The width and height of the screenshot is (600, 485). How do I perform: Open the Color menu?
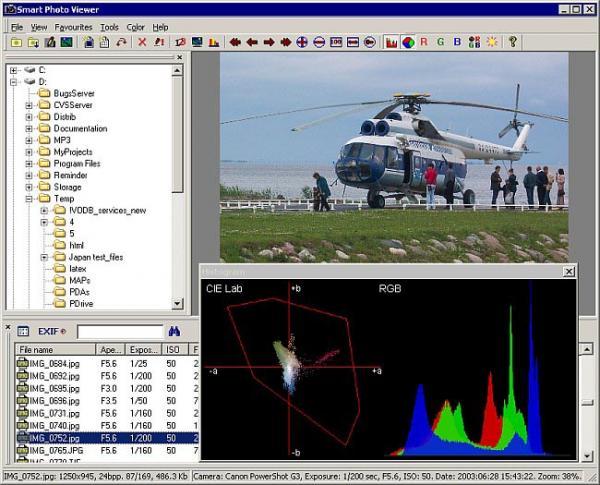[135, 27]
